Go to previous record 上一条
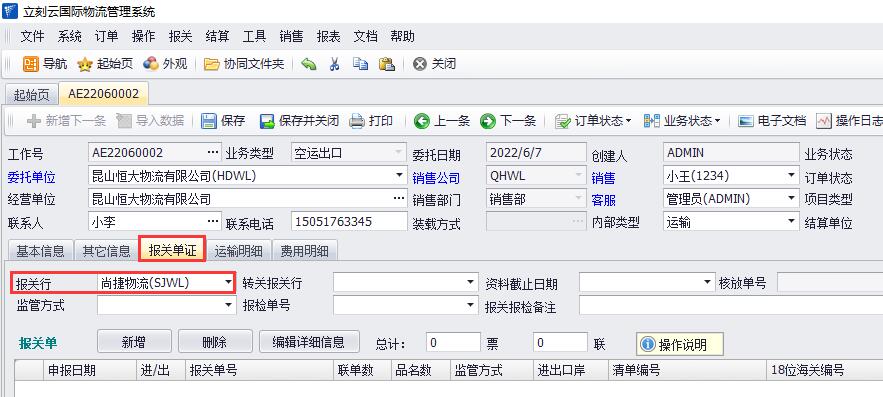 (x=442, y=121)
